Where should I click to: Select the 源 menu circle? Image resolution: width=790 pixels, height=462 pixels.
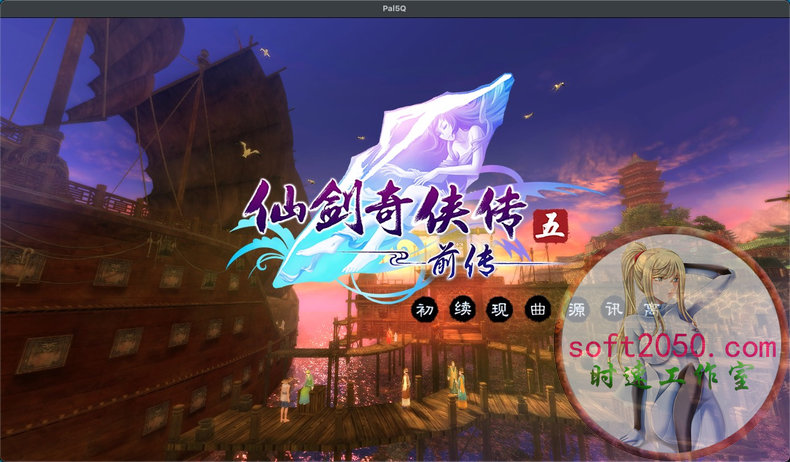coord(575,309)
